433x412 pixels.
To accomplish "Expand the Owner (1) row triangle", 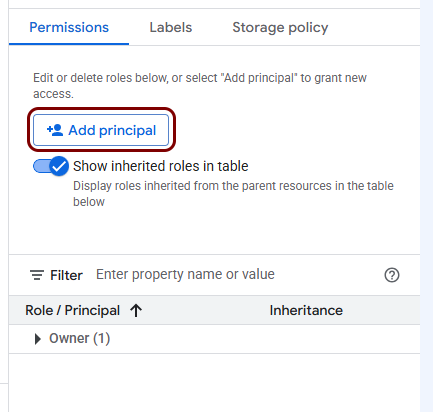I will pos(38,339).
